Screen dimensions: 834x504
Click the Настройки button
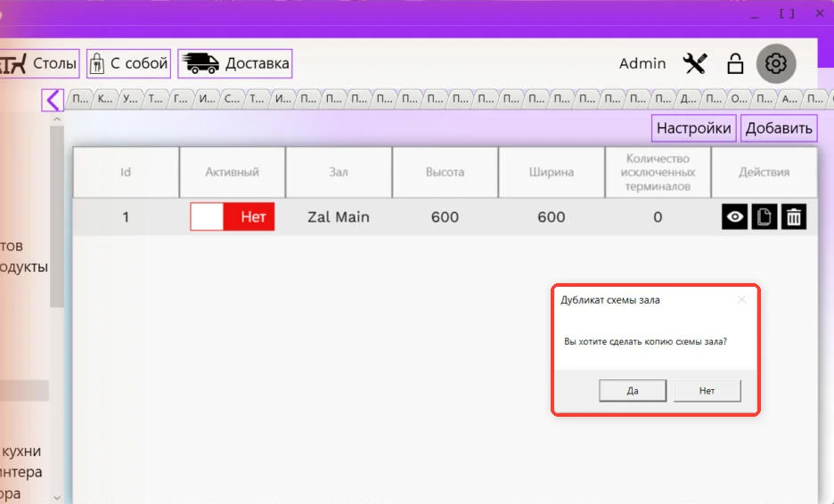tap(693, 128)
